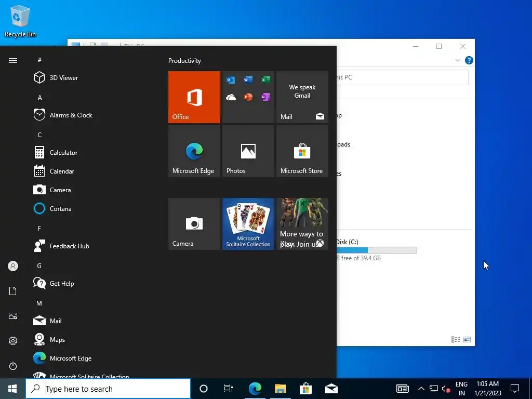Open ENG IN language selector
The image size is (532, 399).
point(461,389)
